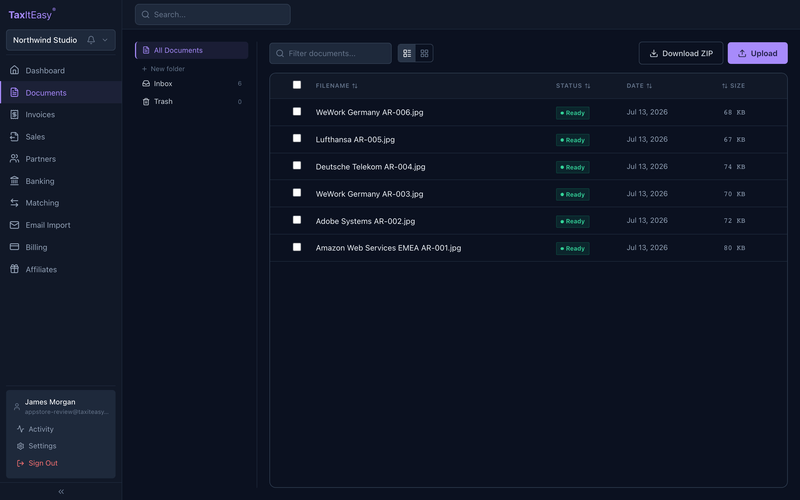Sort by Filename column
Screen dimensions: 800x500
[337, 86]
